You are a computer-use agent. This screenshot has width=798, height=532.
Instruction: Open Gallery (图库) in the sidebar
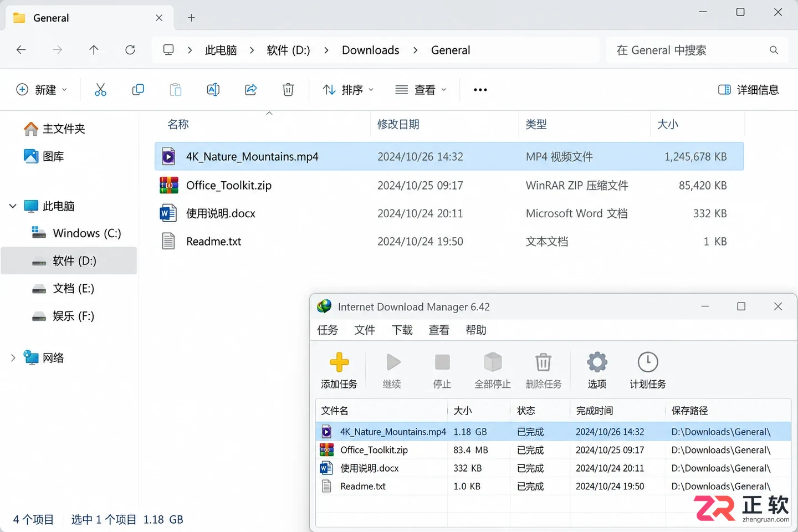pos(44,157)
